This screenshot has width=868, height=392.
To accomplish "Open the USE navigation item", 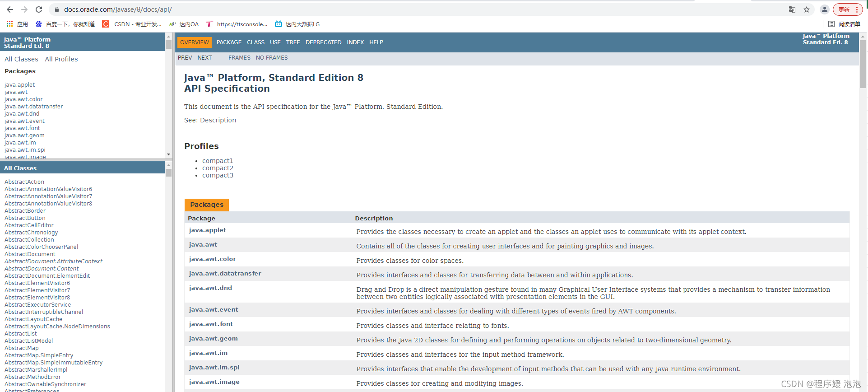I will pos(275,42).
